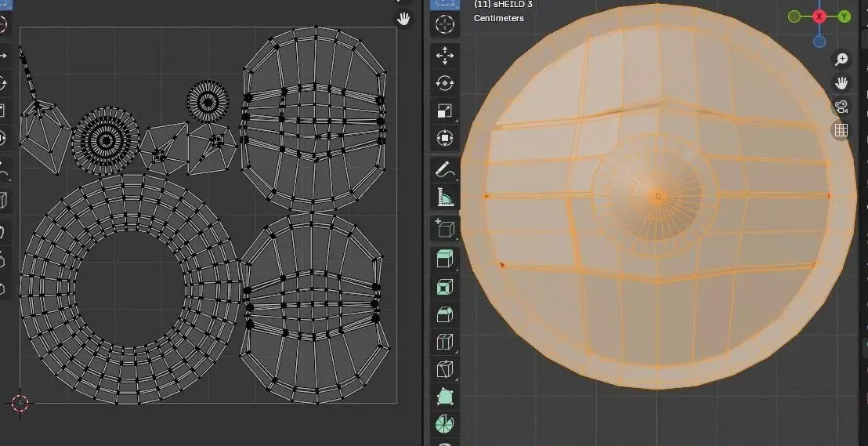
Task: Choose the Inset Faces tool
Action: click(444, 287)
